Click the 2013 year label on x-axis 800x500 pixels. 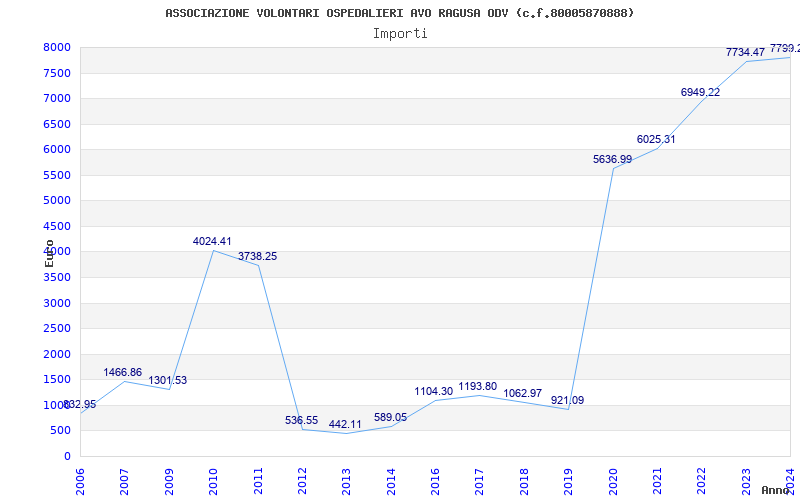[x=346, y=482]
